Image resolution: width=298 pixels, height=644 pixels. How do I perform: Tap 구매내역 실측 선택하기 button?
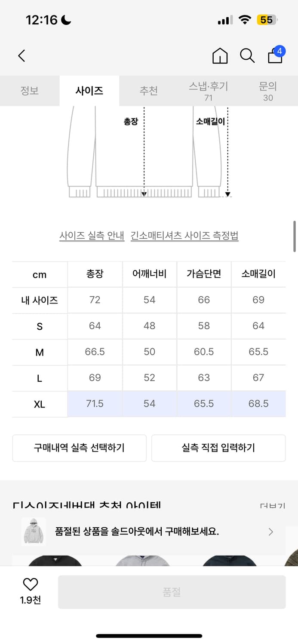[x=79, y=448]
